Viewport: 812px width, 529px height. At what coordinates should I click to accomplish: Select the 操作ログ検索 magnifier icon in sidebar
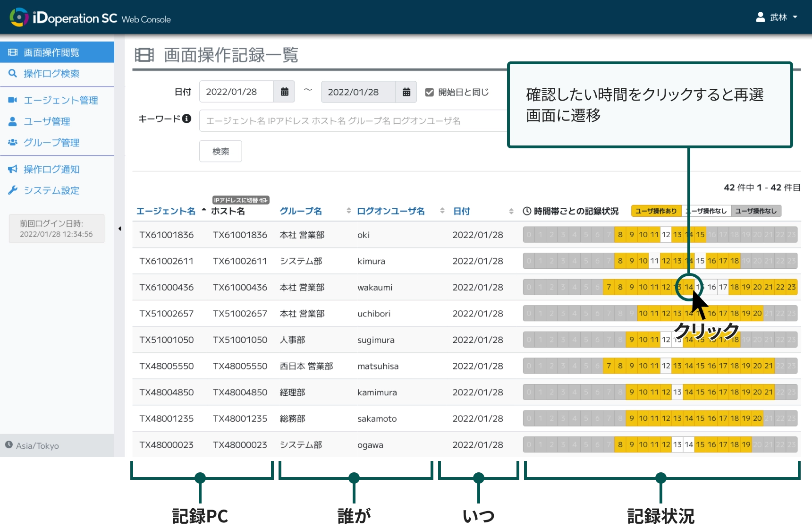(13, 74)
